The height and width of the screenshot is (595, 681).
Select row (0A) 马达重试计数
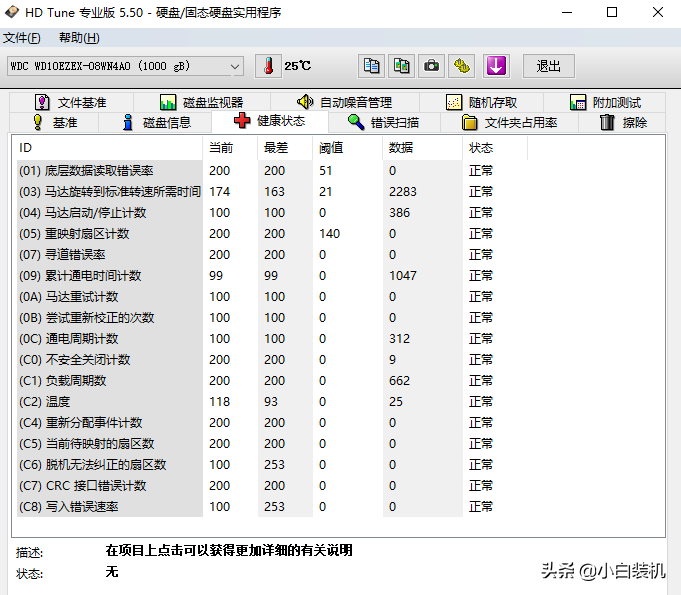(x=272, y=297)
